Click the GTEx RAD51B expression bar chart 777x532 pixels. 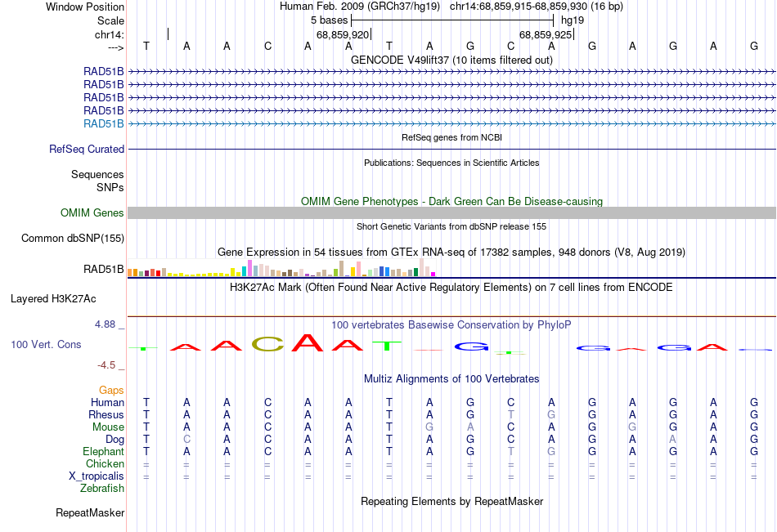pos(281,268)
